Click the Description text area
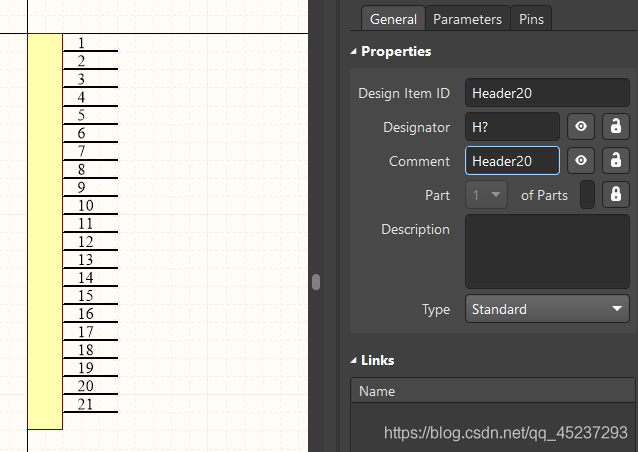 (x=547, y=251)
